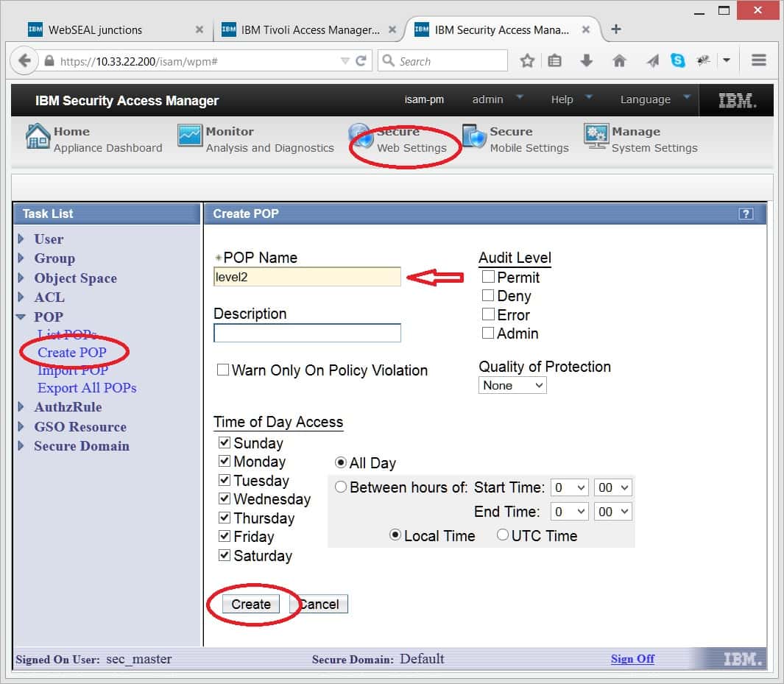Click the browser back arrow button
Screen dimensions: 784x684
[25, 61]
